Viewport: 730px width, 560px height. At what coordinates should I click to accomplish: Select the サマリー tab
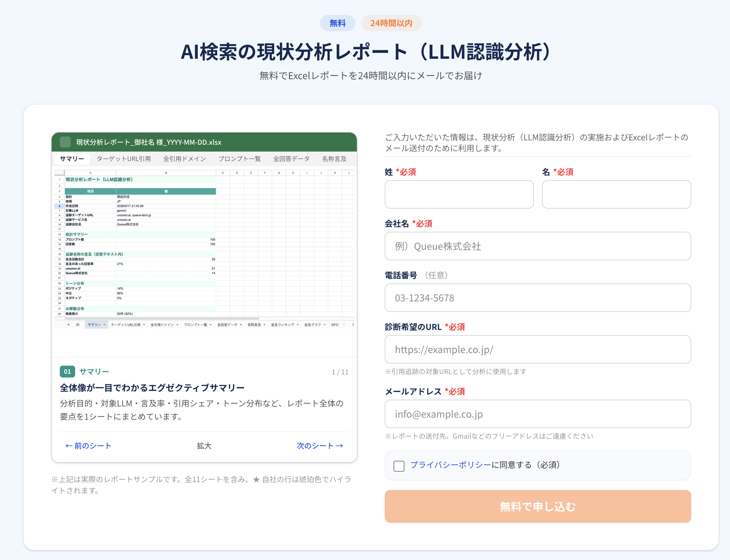point(72,159)
